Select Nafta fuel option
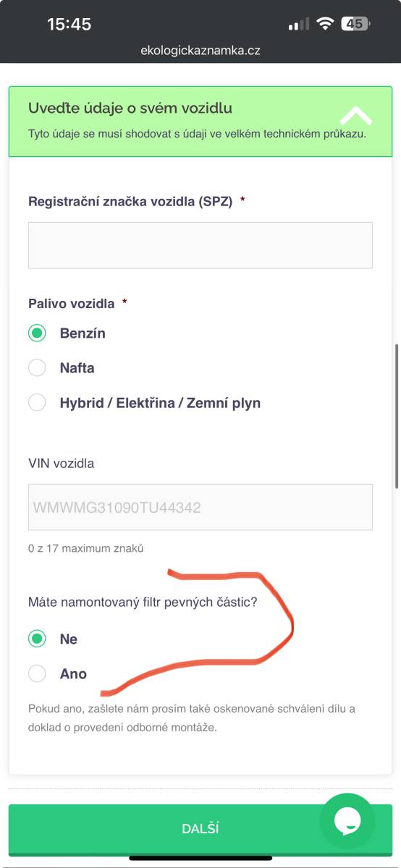This screenshot has height=868, width=401. [37, 367]
